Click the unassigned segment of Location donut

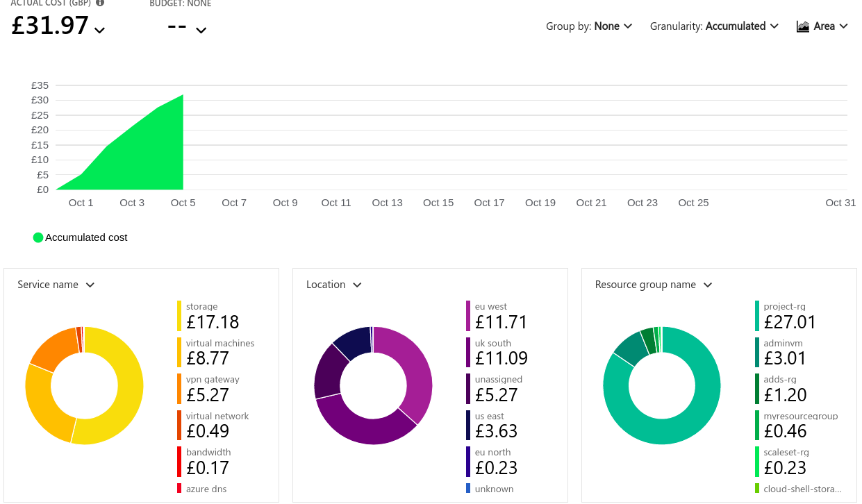(328, 371)
